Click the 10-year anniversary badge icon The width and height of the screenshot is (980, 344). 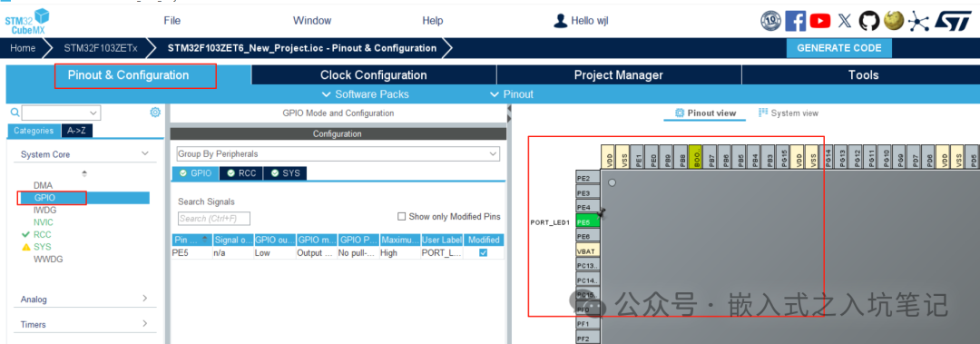[770, 21]
